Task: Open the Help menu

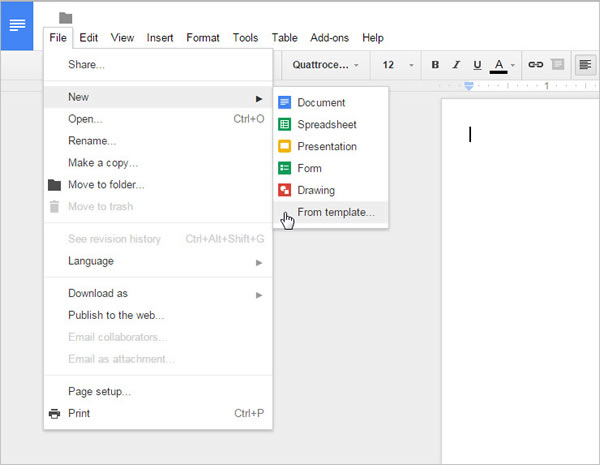Action: (373, 38)
